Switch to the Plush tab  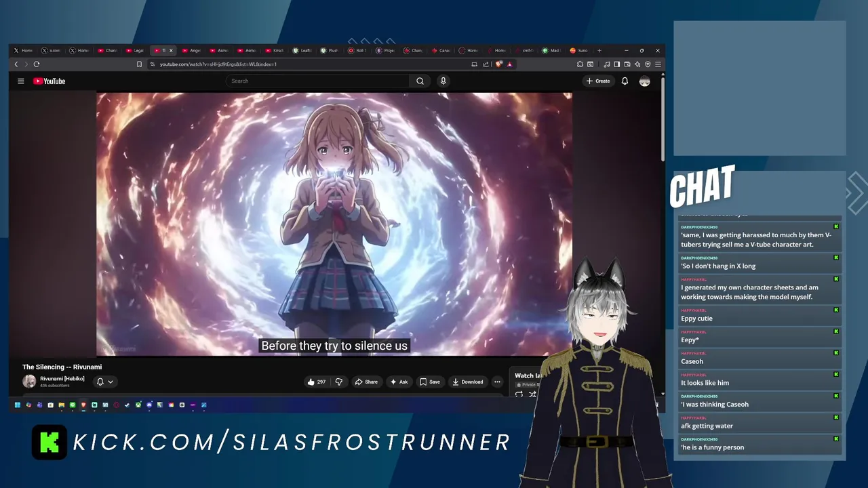click(330, 50)
